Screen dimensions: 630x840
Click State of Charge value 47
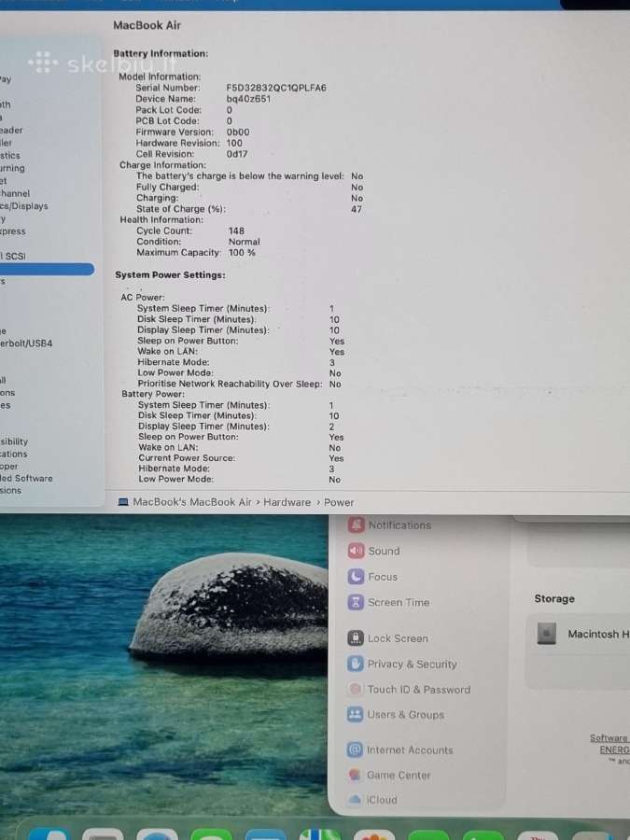coord(357,209)
